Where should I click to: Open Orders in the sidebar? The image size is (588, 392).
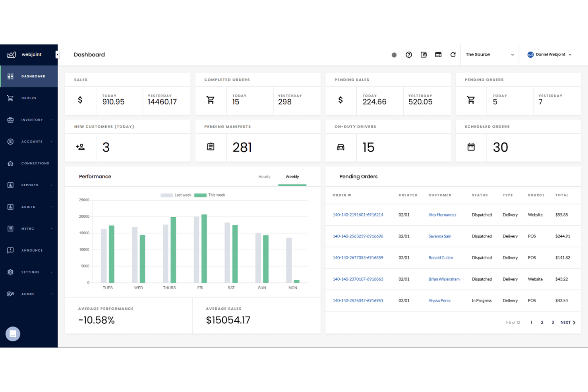coord(29,98)
